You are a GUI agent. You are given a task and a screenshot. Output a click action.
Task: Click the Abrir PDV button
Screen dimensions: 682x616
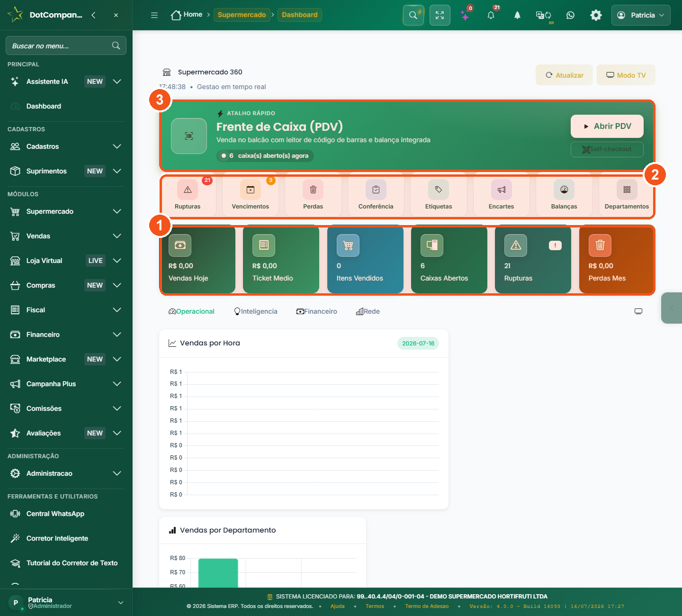(607, 127)
